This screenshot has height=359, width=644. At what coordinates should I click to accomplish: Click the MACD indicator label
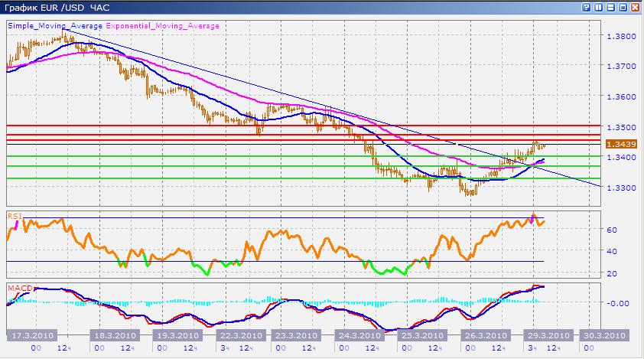pos(18,288)
